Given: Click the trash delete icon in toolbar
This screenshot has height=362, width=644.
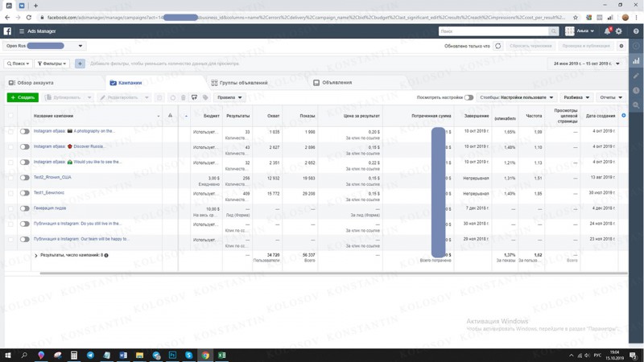Looking at the screenshot, I should 184,97.
